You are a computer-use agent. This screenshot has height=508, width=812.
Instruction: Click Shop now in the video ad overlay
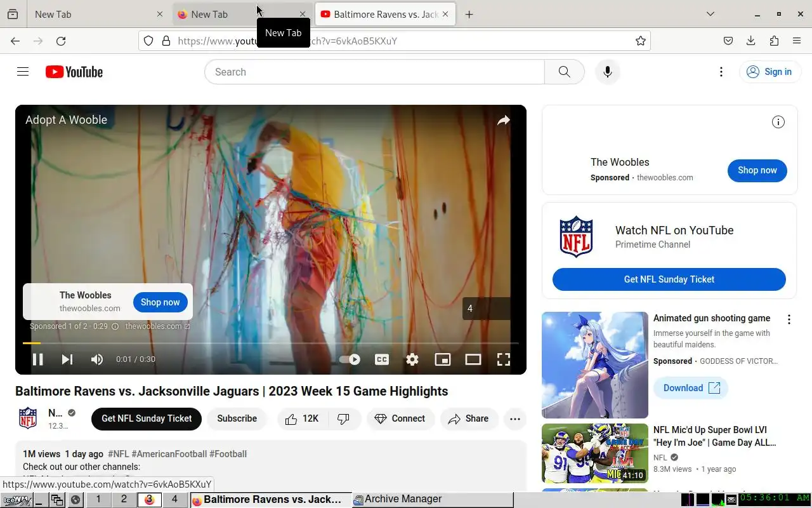tap(160, 302)
